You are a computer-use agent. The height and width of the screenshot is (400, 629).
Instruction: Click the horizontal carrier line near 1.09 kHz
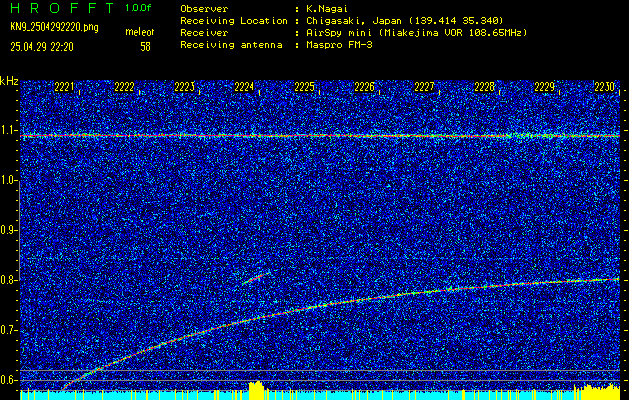[320, 136]
